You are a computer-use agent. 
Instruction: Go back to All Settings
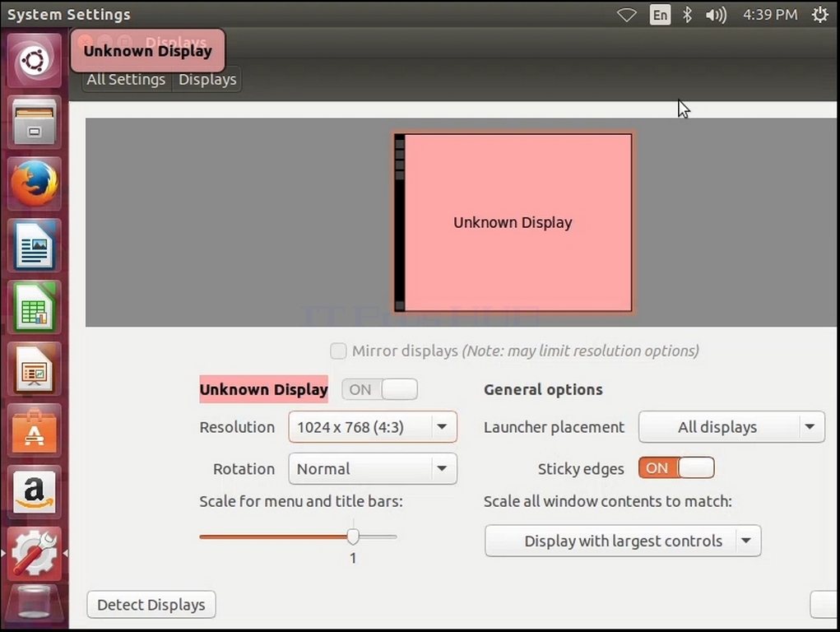pyautogui.click(x=127, y=79)
